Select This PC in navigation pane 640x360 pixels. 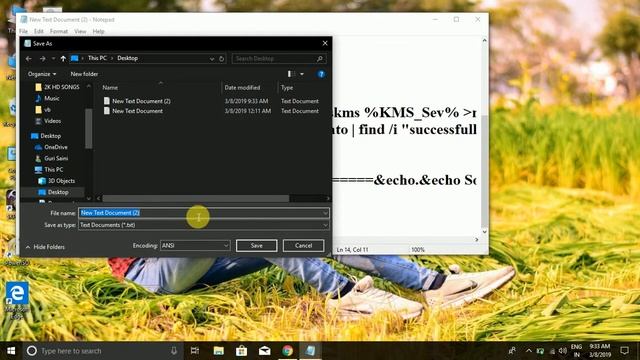(x=49, y=169)
